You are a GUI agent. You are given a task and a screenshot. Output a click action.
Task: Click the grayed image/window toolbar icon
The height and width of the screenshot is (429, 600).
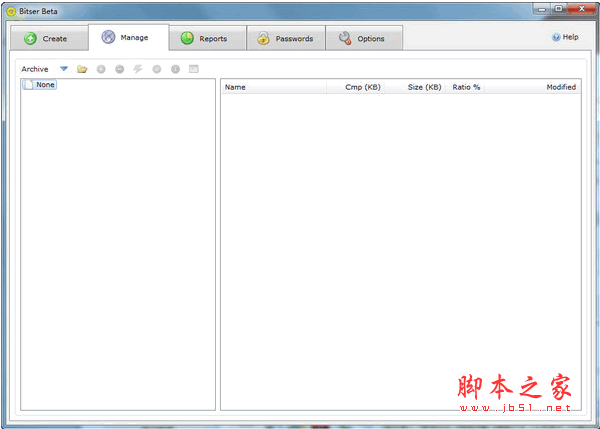coord(194,69)
